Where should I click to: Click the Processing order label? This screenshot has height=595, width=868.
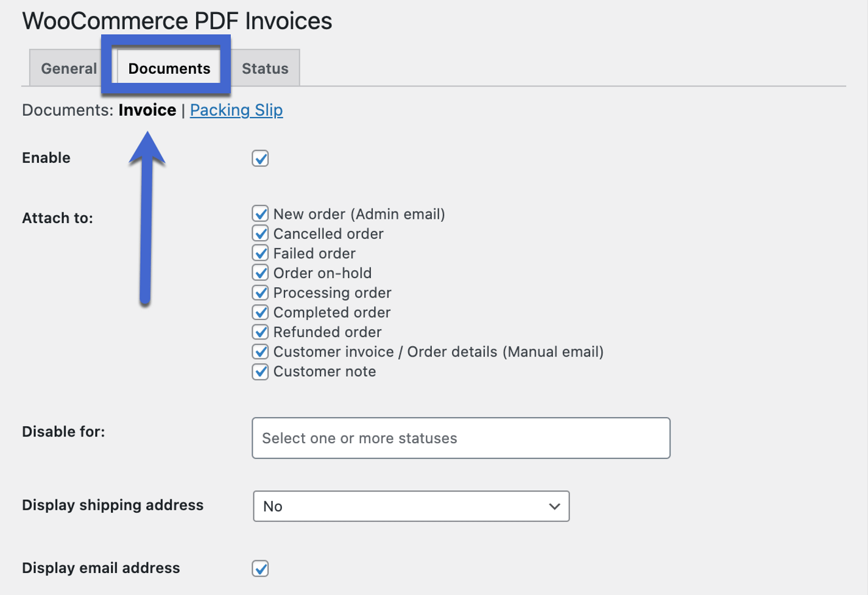pyautogui.click(x=333, y=293)
